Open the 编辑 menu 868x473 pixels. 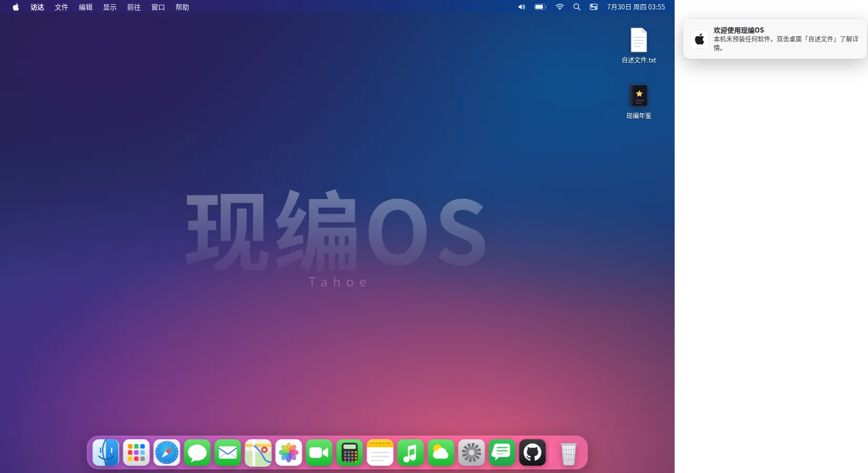pos(86,7)
